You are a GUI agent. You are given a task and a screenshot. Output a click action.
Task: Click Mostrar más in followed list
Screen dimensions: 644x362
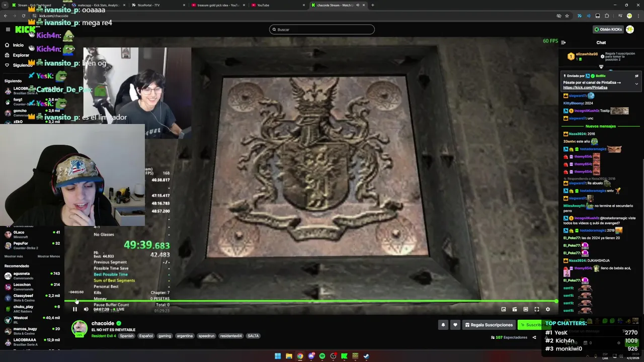(x=14, y=256)
